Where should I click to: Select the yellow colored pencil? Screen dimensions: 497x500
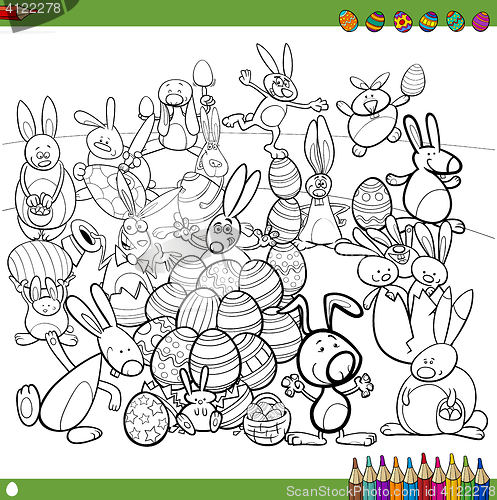coord(452,477)
